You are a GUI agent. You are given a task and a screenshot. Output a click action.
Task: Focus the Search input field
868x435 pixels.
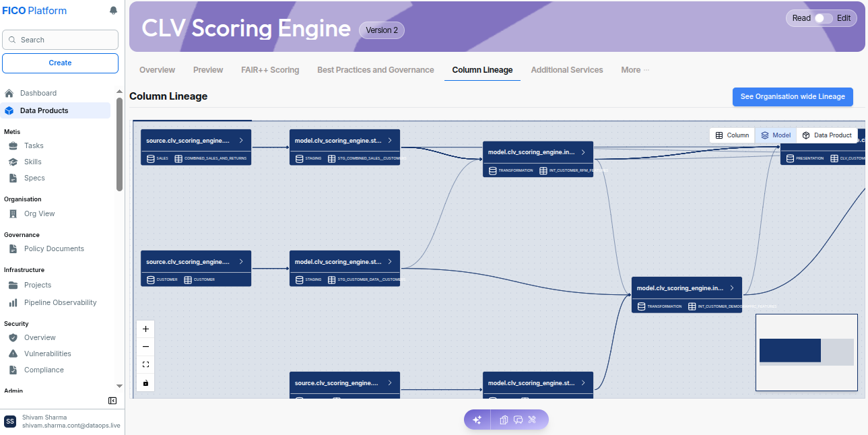click(x=60, y=40)
